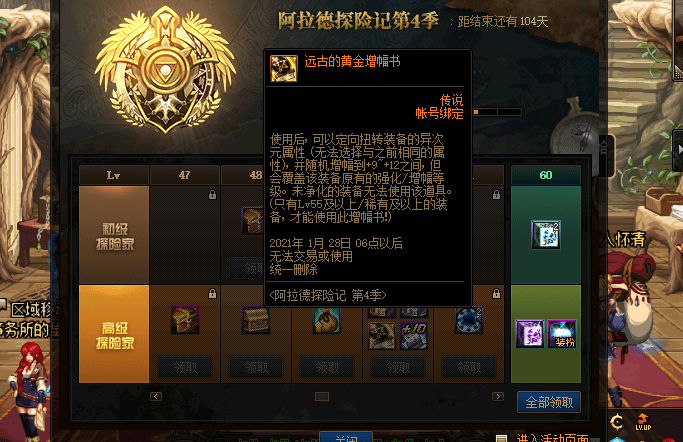This screenshot has width=683, height=442.
Task: Select the 高级探险家 row tab
Action: [114, 334]
